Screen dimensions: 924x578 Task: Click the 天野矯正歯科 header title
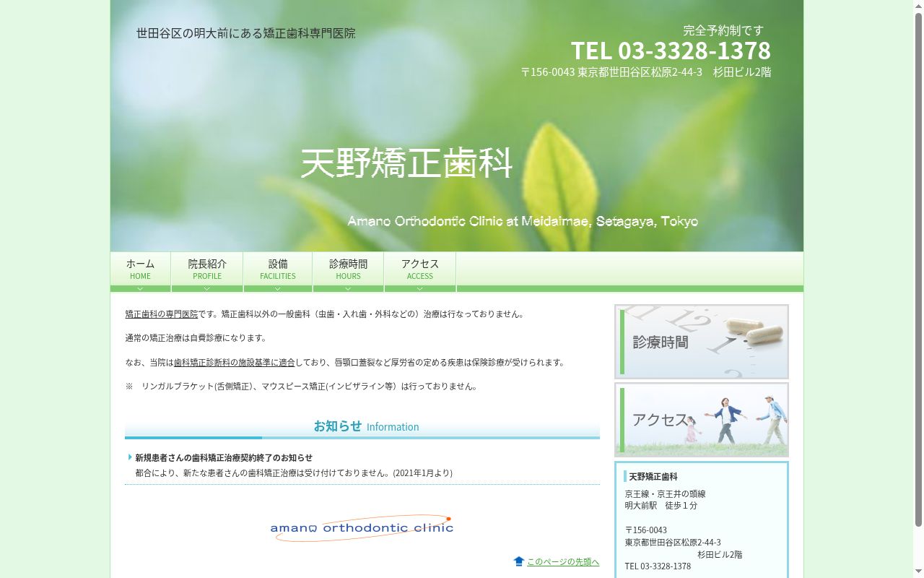[x=406, y=163]
